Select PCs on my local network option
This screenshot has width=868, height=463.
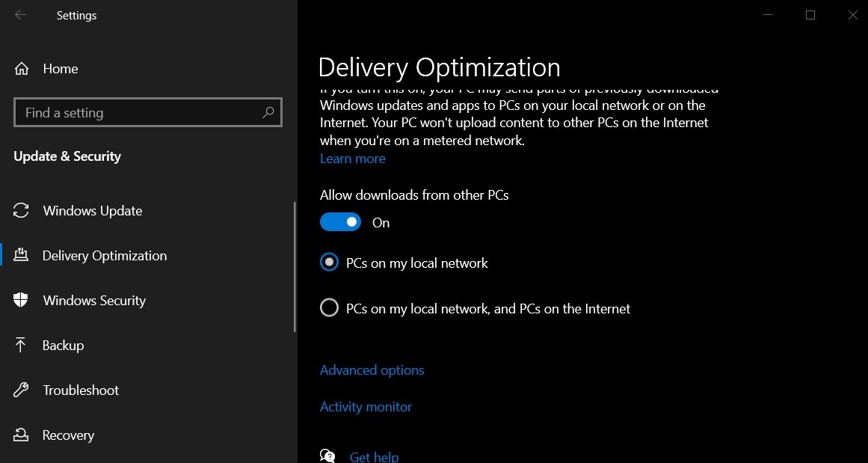tap(329, 262)
